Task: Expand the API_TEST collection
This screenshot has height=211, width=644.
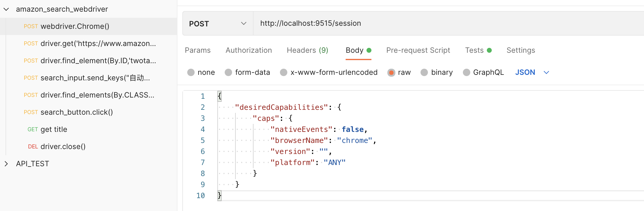Action: point(6,164)
